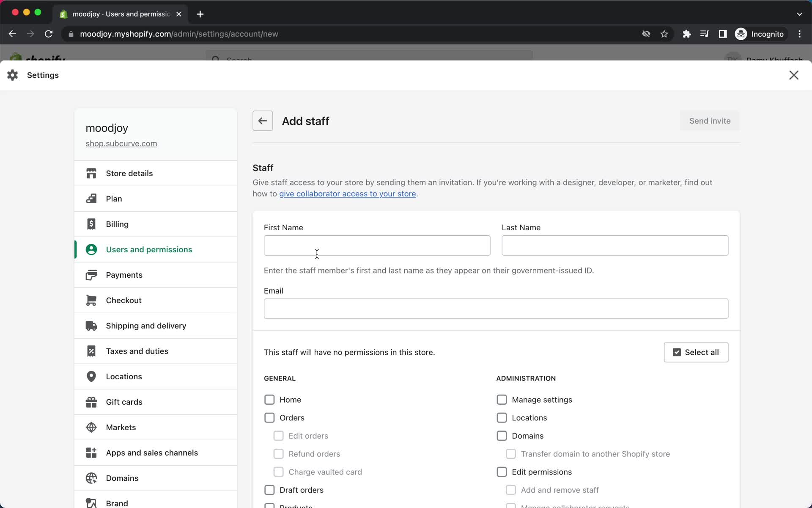Image resolution: width=812 pixels, height=508 pixels.
Task: Click the Apps and sales channels icon
Action: click(91, 453)
